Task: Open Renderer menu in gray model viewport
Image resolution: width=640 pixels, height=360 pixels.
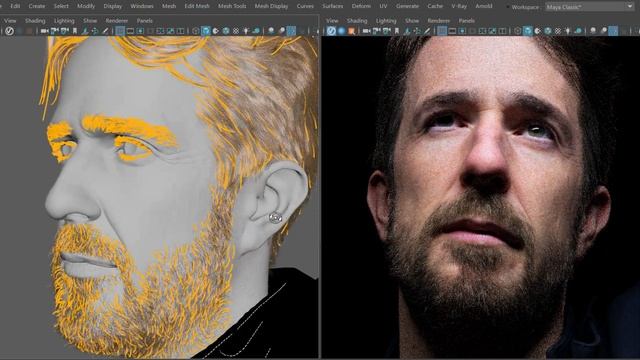Action: click(117, 20)
